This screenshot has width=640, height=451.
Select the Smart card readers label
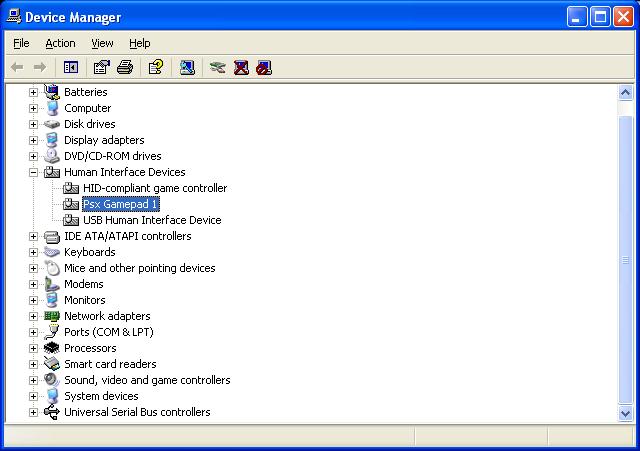pos(110,364)
